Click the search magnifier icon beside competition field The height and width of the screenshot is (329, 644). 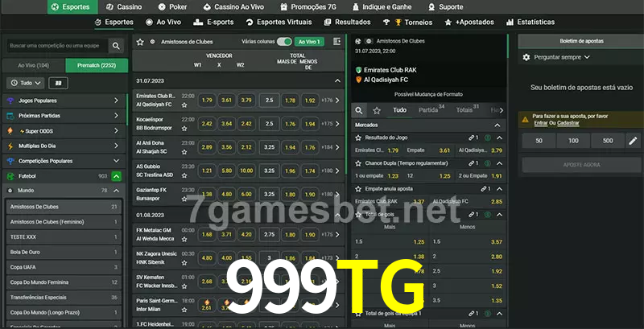pos(116,46)
